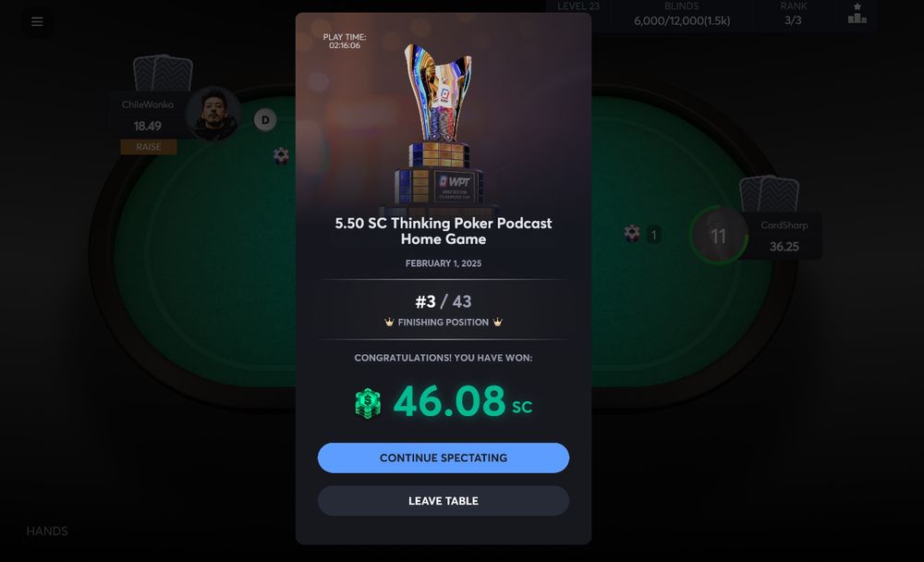
Task: Open the hamburger menu icon
Action: click(37, 22)
